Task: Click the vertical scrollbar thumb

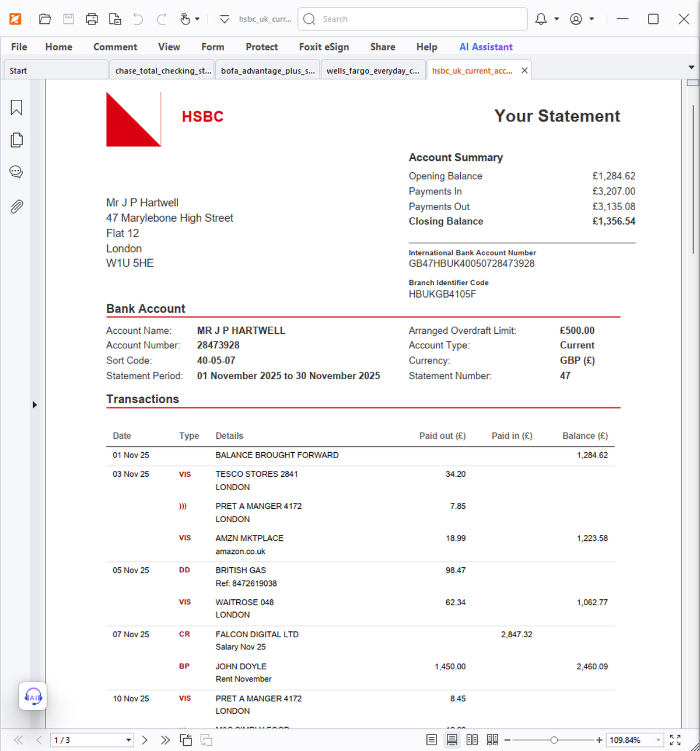Action: tap(693, 178)
